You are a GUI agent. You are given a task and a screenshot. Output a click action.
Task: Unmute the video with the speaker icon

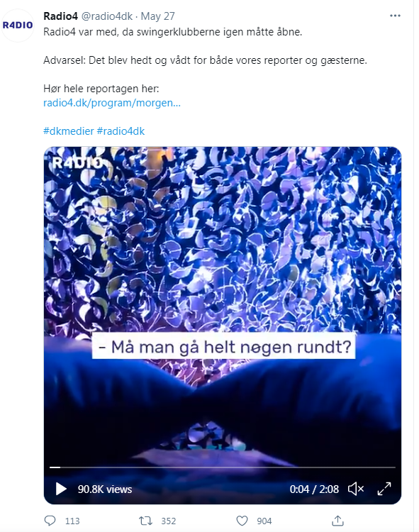pyautogui.click(x=356, y=489)
